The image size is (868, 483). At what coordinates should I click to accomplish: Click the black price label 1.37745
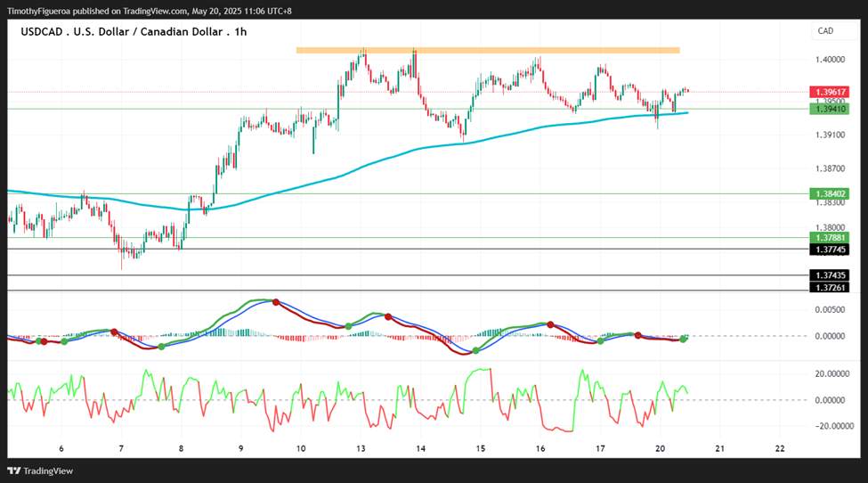(x=829, y=250)
